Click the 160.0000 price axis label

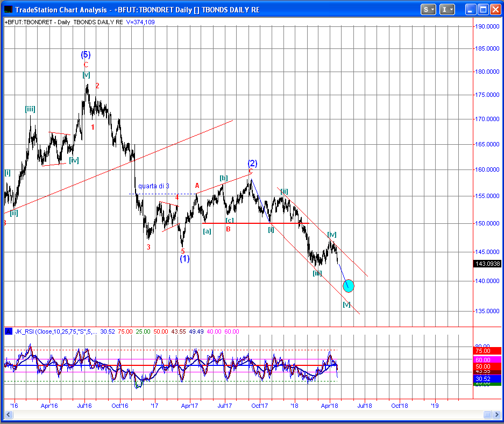pyautogui.click(x=487, y=169)
